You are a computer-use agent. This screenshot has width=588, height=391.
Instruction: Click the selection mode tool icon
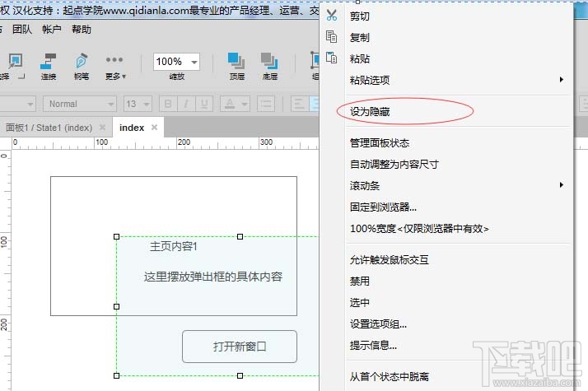pos(16,62)
